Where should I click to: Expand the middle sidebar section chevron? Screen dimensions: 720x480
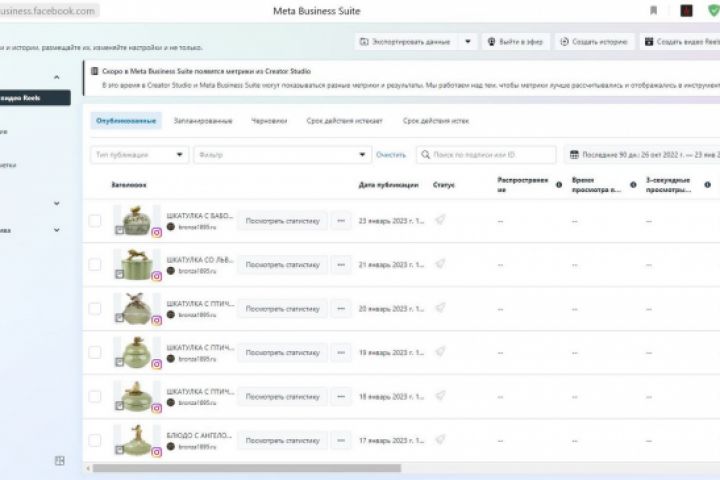click(x=56, y=203)
